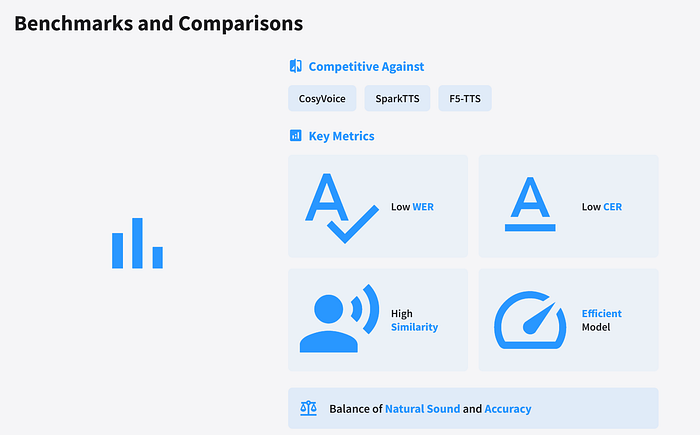
Task: Click the Natural Sound highlighted text
Action: 422,409
